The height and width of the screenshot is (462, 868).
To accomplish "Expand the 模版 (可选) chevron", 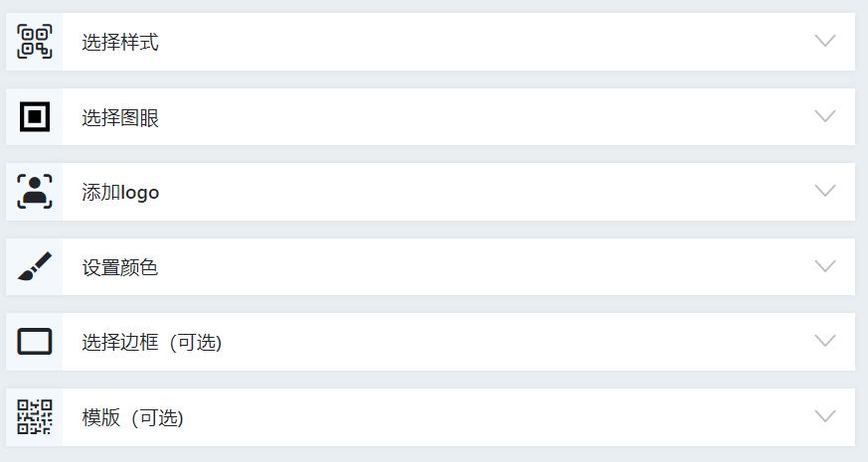I will (824, 416).
